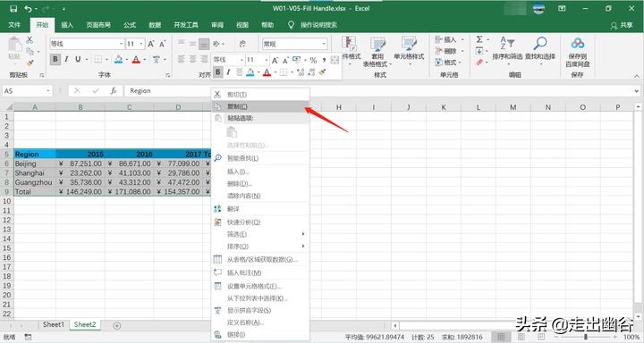The width and height of the screenshot is (644, 343).
Task: Choose Copy (复制) from context menu
Action: [x=260, y=106]
